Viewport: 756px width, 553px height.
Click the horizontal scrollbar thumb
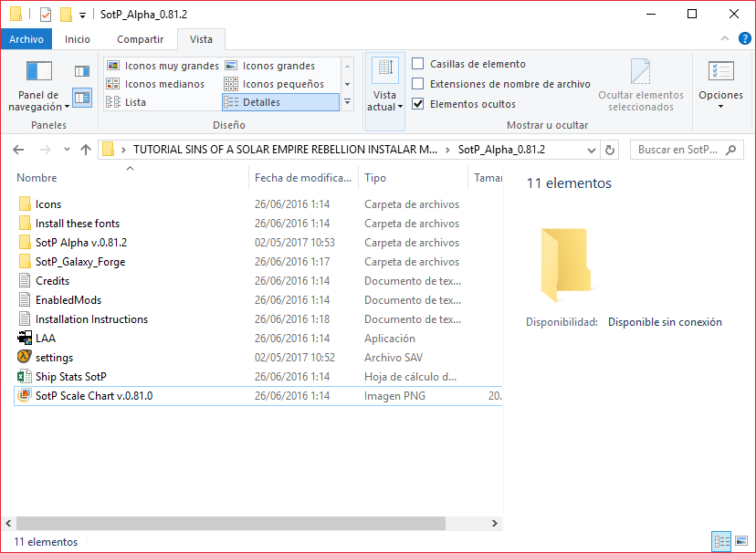(231, 523)
